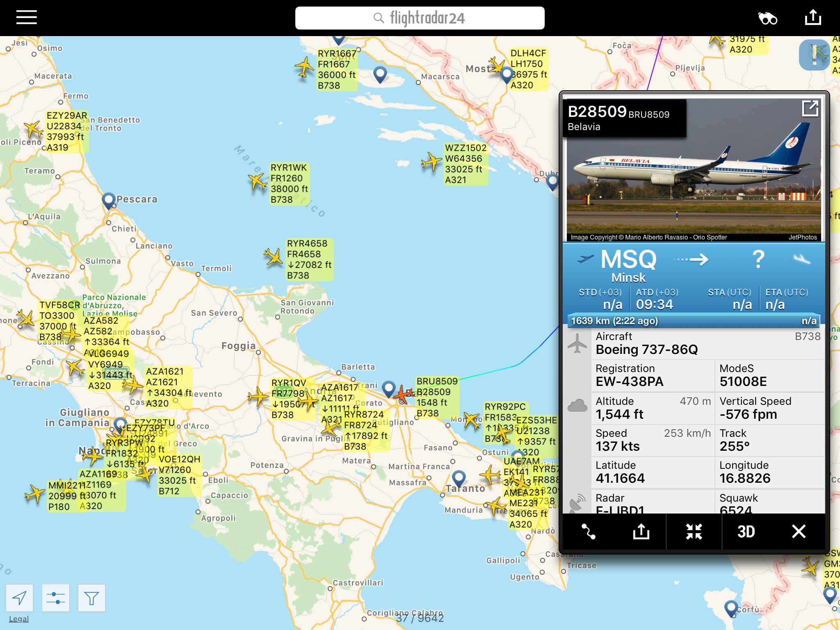
Task: Select the red BRU8509 aircraft on map
Action: (403, 395)
